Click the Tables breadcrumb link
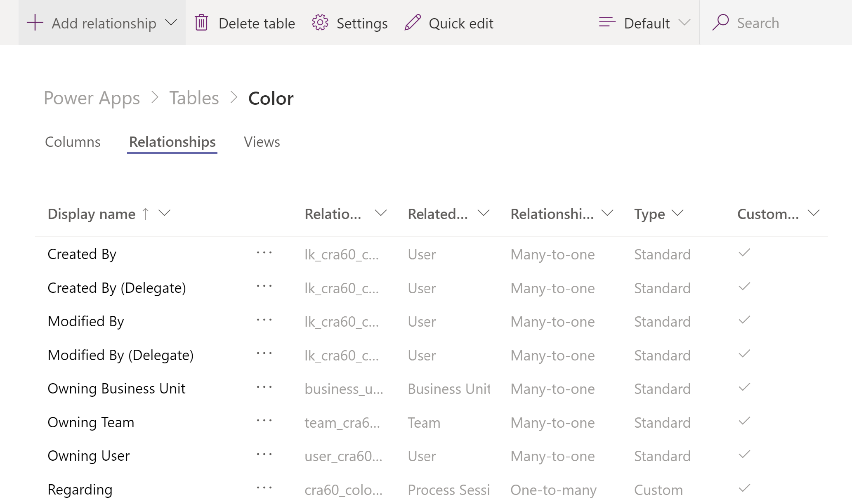The width and height of the screenshot is (852, 504). [x=193, y=98]
